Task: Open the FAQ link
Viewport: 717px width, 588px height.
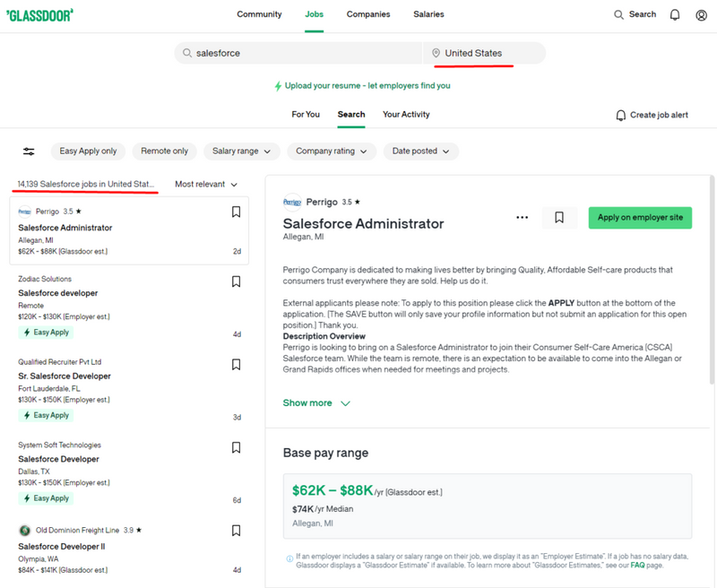Action: pos(637,565)
